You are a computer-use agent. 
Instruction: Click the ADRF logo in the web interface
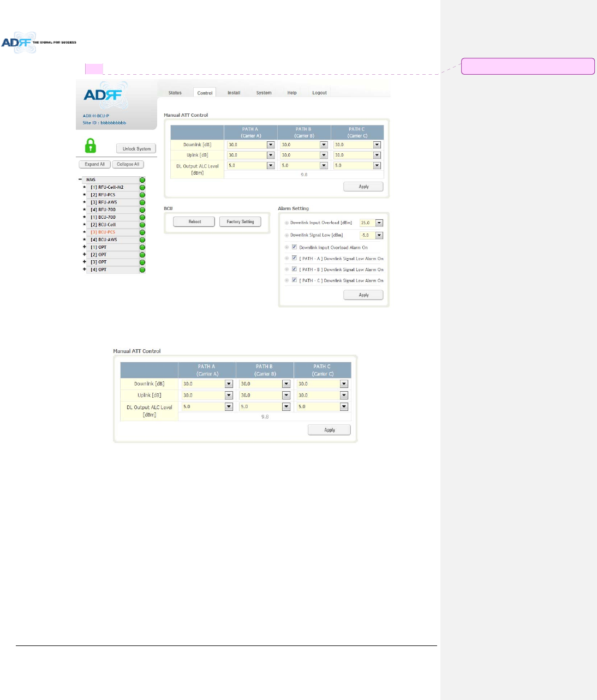(x=105, y=95)
